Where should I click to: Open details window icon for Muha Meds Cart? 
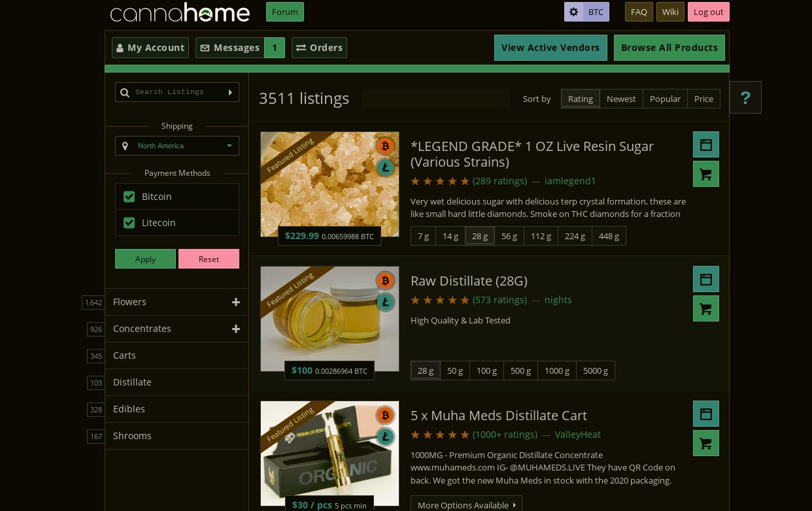pos(705,414)
